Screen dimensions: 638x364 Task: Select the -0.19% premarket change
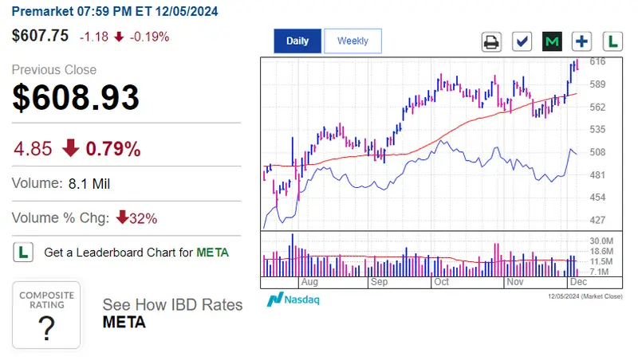point(149,37)
